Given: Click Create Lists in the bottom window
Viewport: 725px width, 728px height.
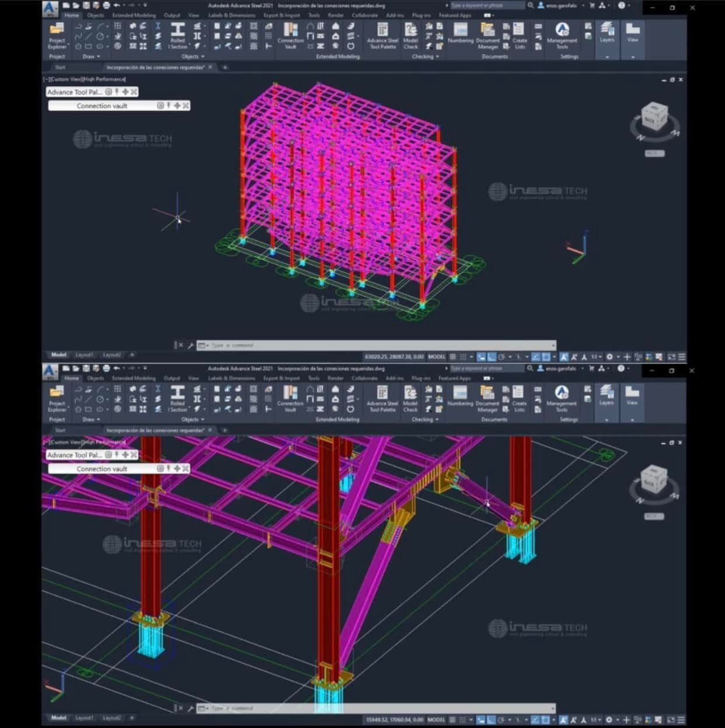Looking at the screenshot, I should tap(519, 399).
